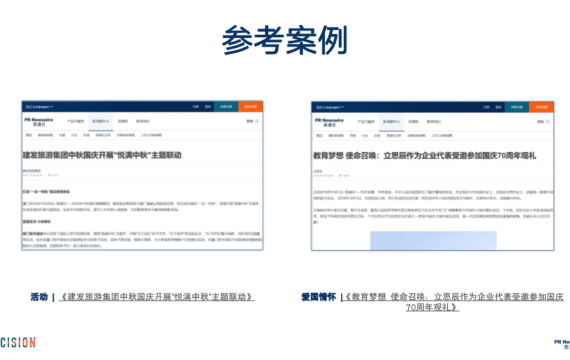Select the highlighted 新闻稿中心 tab in 立思辰 screenshot
Screen dimensions: 570x360
(392, 122)
